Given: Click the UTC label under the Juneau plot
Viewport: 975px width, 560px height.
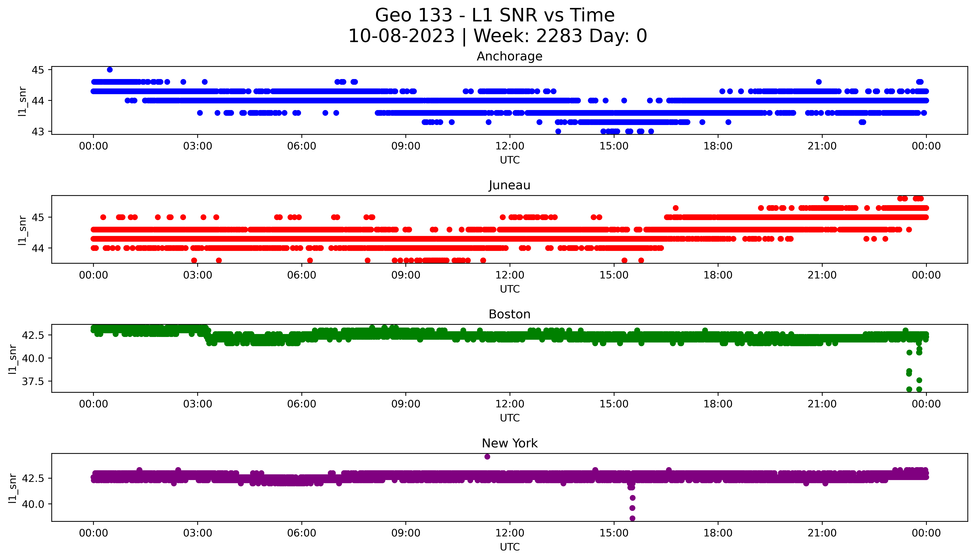Looking at the screenshot, I should point(510,289).
